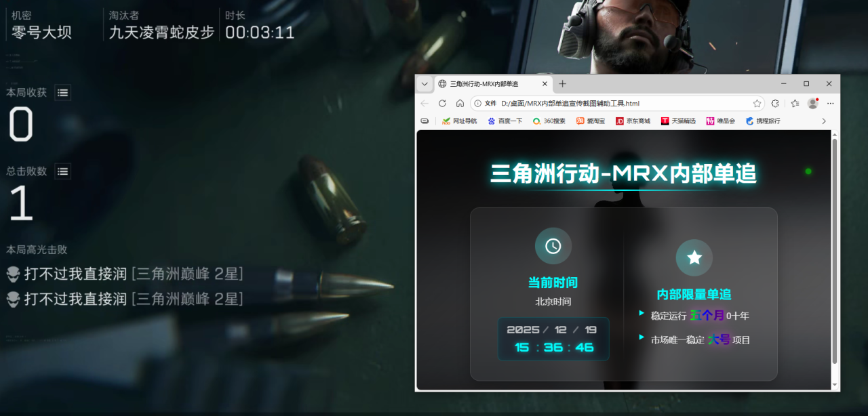The image size is (868, 416).
Task: Click the green status dot on the page
Action: pyautogui.click(x=808, y=171)
